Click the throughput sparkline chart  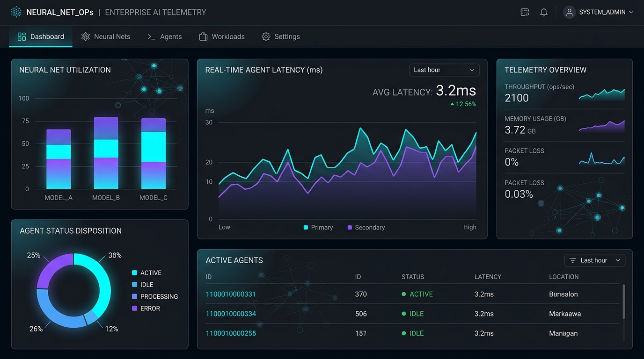[602, 94]
